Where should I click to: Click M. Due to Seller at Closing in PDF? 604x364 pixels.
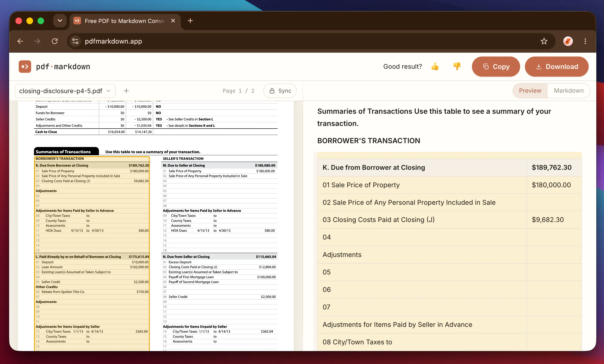[x=184, y=165]
